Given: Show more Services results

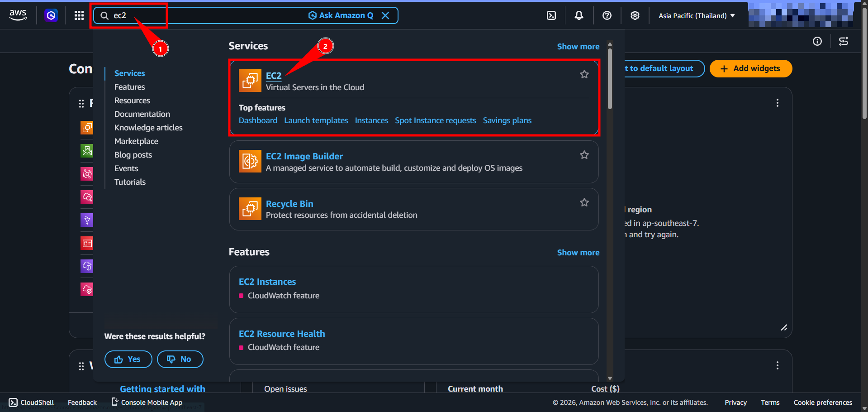Looking at the screenshot, I should pyautogui.click(x=578, y=47).
